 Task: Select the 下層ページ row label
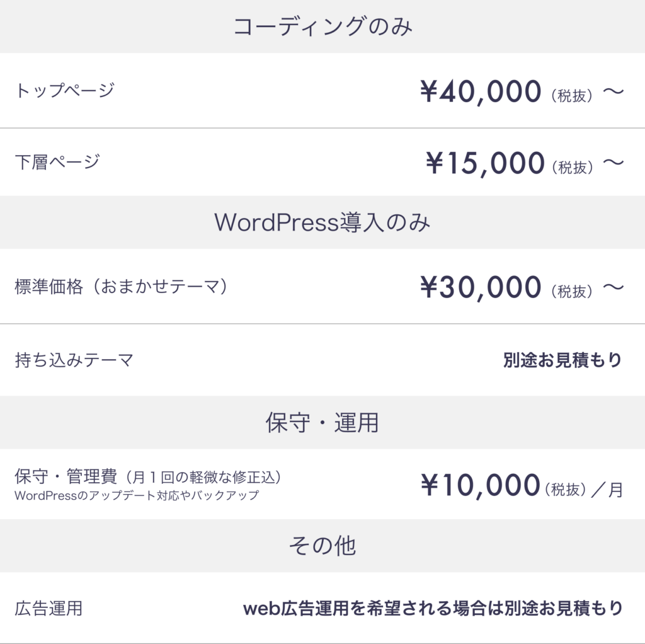pyautogui.click(x=57, y=162)
